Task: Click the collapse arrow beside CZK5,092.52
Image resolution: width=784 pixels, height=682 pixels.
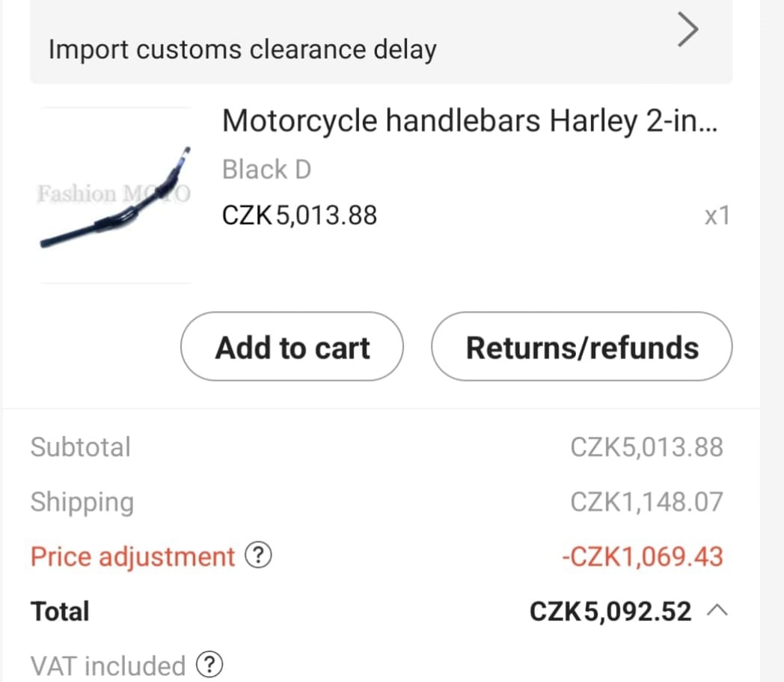Action: (x=717, y=609)
